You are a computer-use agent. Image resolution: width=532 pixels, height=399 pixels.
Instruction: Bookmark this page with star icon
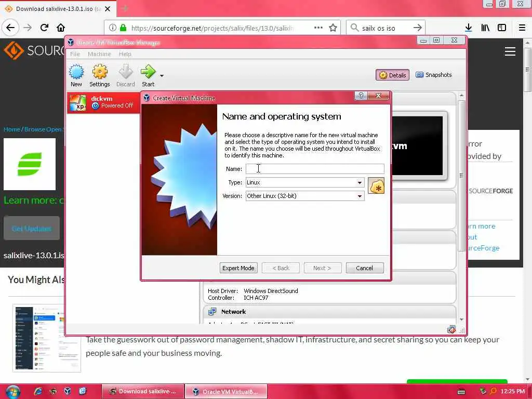[x=333, y=28]
